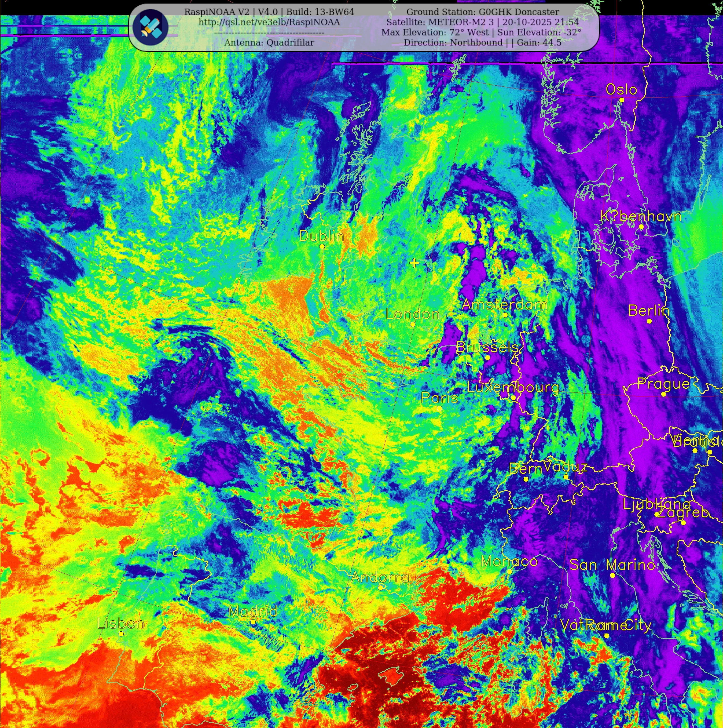Click the Antenna Quadrifilar header text
Screen dimensions: 723x728
click(269, 43)
